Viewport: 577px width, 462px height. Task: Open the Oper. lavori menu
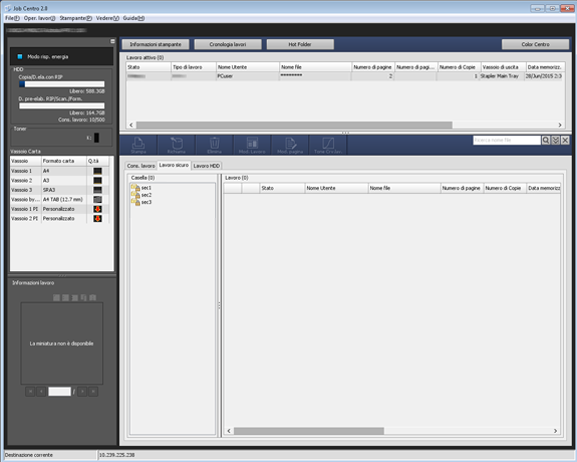pyautogui.click(x=40, y=18)
